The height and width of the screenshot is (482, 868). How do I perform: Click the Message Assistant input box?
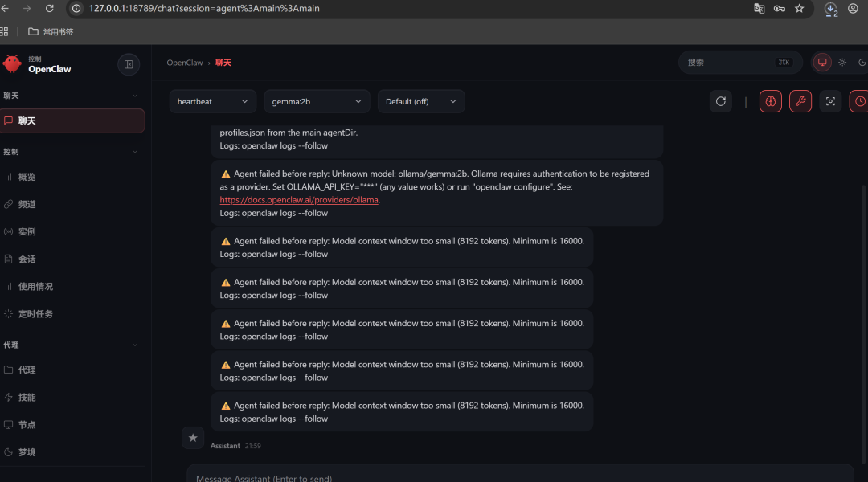pos(520,475)
